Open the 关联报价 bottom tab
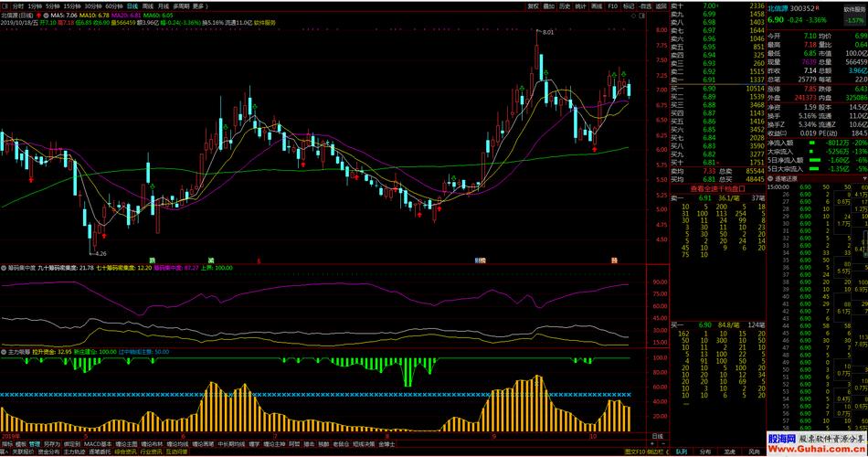868x457 pixels. point(23,452)
